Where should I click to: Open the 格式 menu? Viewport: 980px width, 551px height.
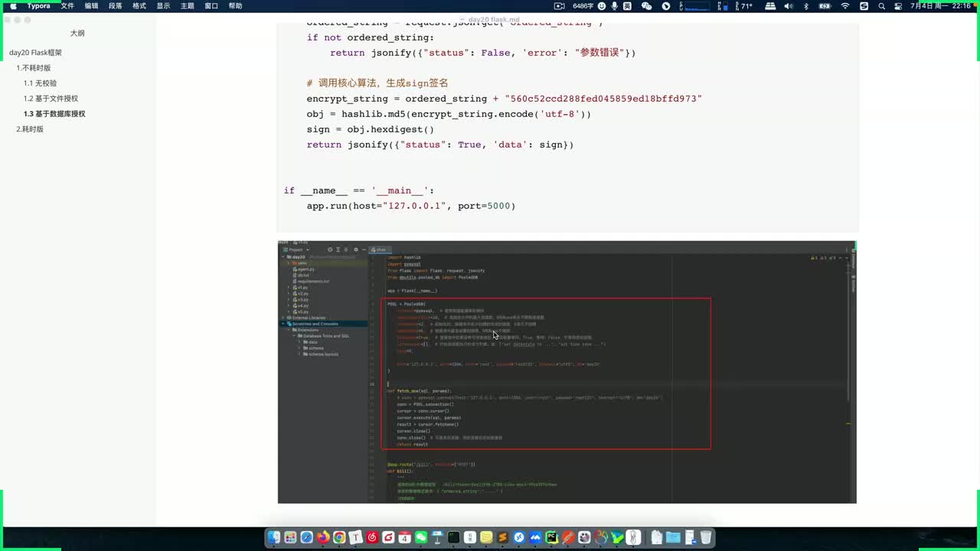139,6
